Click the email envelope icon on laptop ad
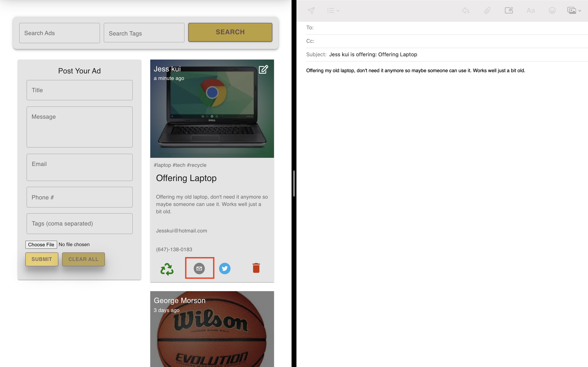 [x=199, y=269]
